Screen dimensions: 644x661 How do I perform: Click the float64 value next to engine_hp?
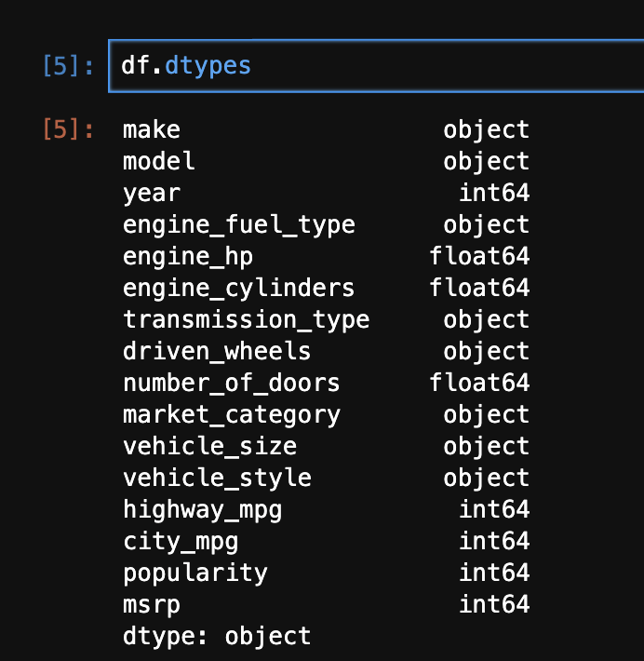[x=479, y=256]
